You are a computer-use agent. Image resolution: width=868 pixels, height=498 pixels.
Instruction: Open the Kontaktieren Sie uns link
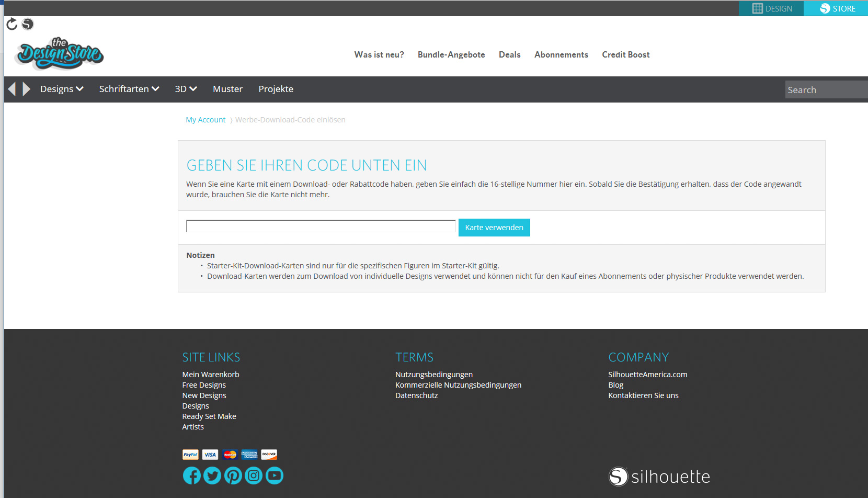pyautogui.click(x=643, y=395)
